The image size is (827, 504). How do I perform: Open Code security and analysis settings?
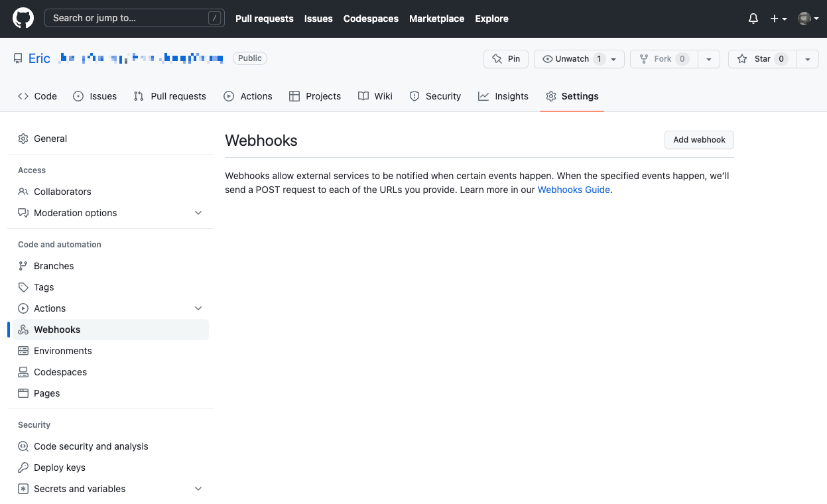[111, 446]
